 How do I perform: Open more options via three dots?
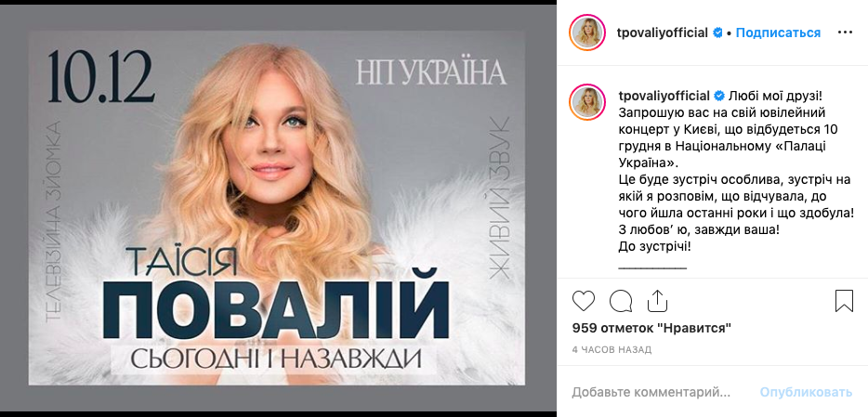click(846, 33)
